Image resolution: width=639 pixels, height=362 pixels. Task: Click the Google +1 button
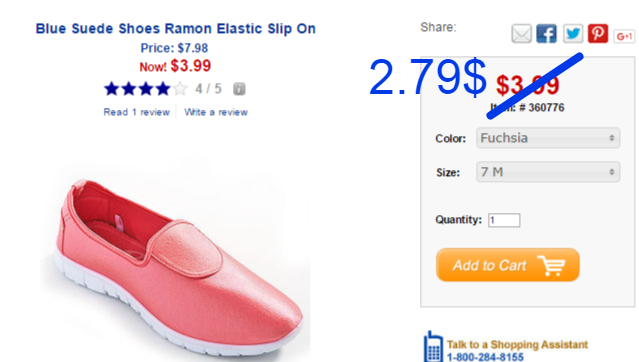624,36
